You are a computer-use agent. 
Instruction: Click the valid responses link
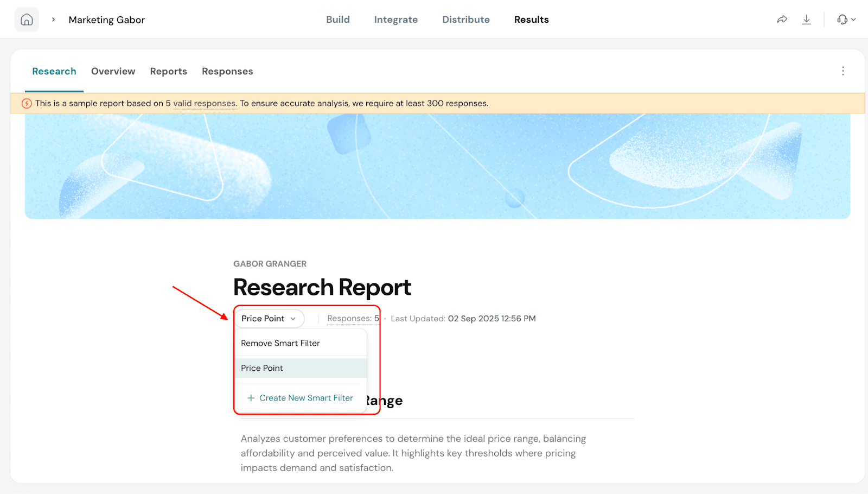205,103
